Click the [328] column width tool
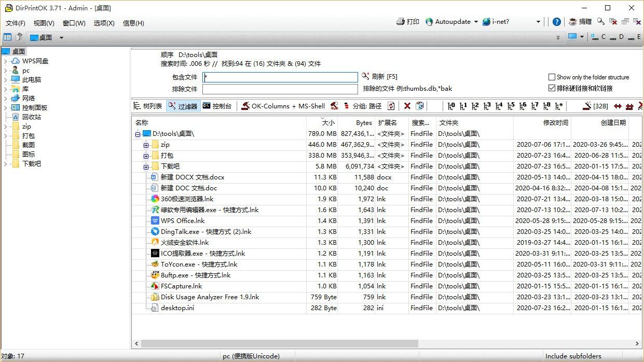This screenshot has height=362, width=644. [595, 106]
